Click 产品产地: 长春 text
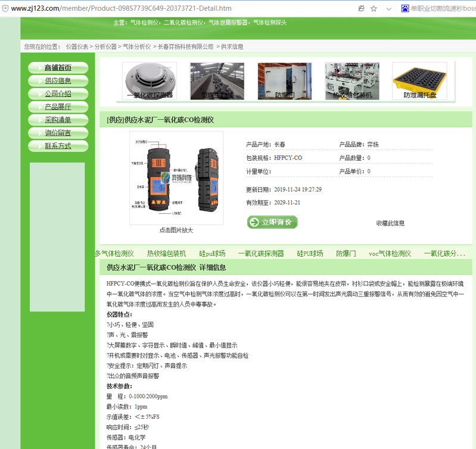This screenshot has width=476, height=449. coord(266,145)
